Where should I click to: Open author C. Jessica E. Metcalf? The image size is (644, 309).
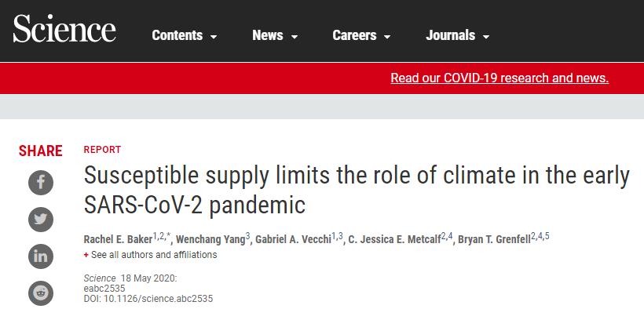(395, 239)
